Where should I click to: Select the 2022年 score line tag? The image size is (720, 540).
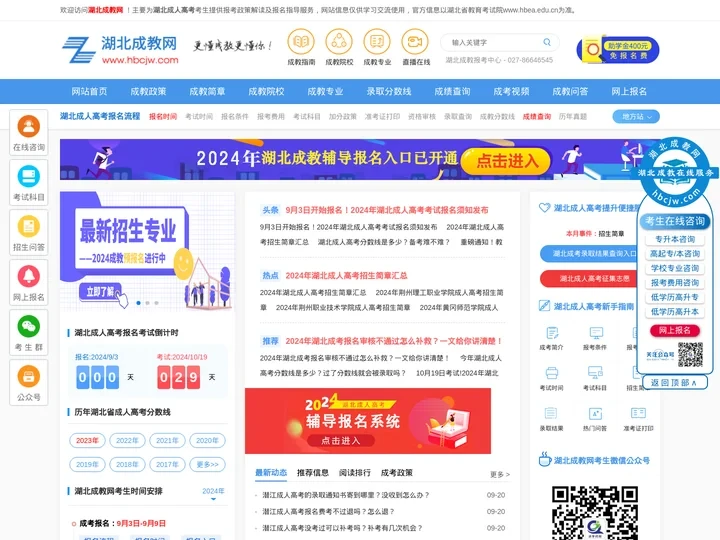[x=127, y=440]
